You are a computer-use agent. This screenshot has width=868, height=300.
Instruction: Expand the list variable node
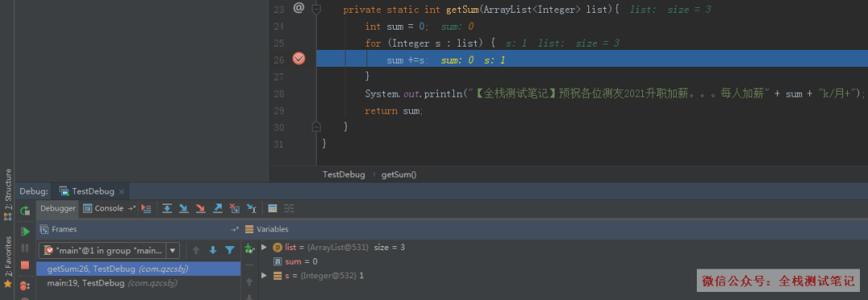264,247
